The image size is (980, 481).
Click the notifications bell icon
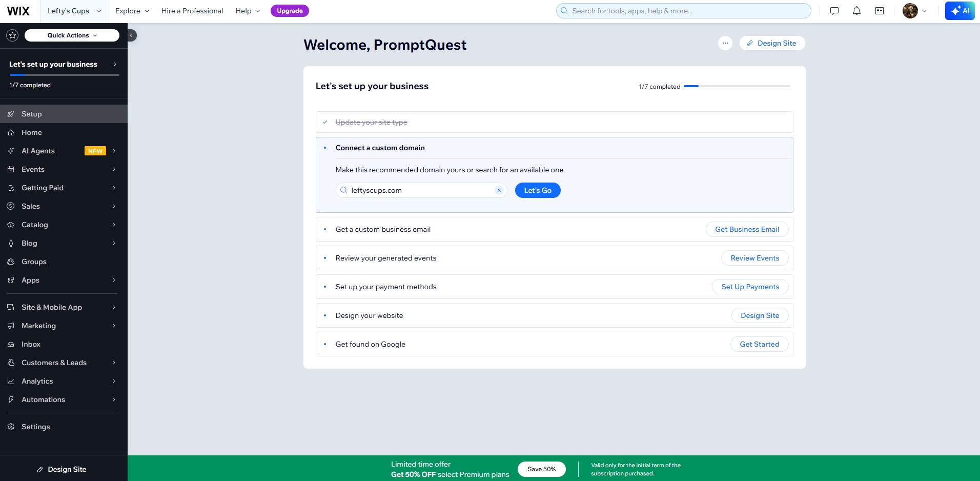[x=856, y=11]
